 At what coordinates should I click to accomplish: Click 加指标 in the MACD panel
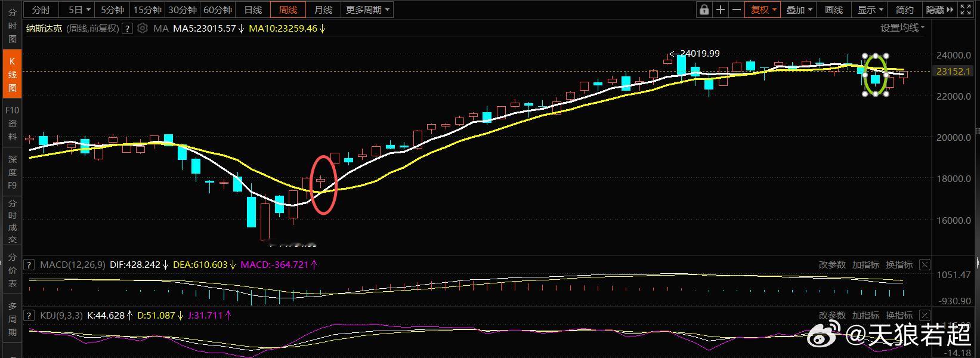point(865,264)
